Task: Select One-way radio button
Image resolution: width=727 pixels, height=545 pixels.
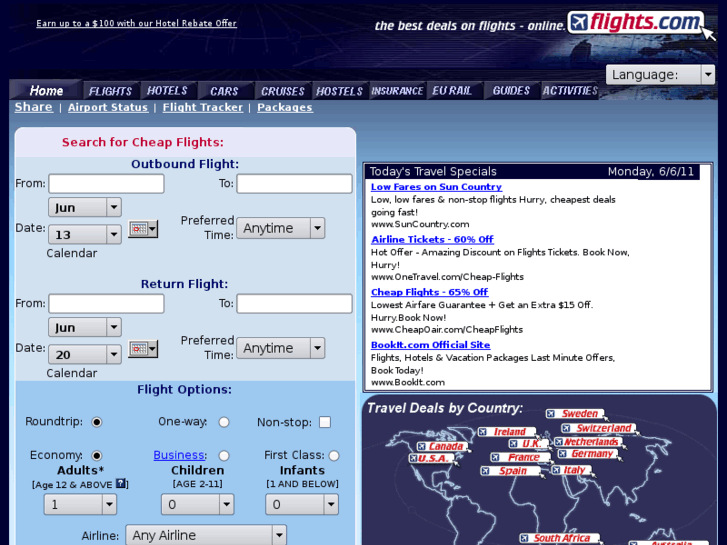Action: click(x=224, y=422)
